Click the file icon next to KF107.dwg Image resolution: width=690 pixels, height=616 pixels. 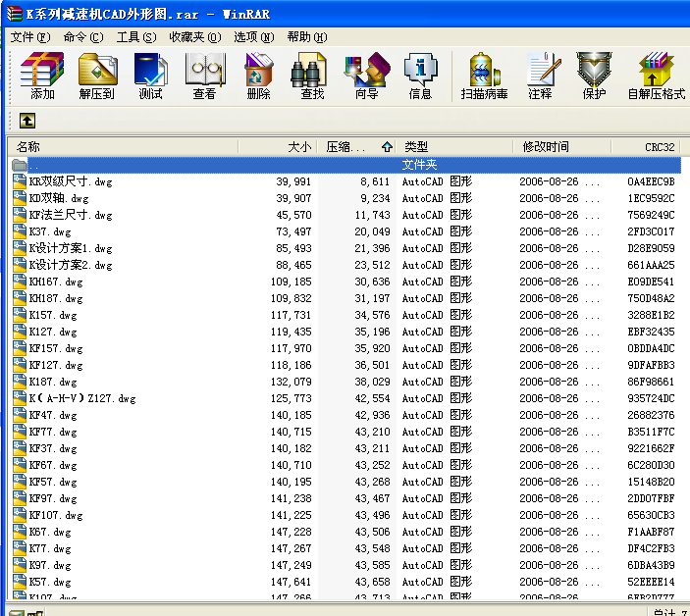click(20, 515)
